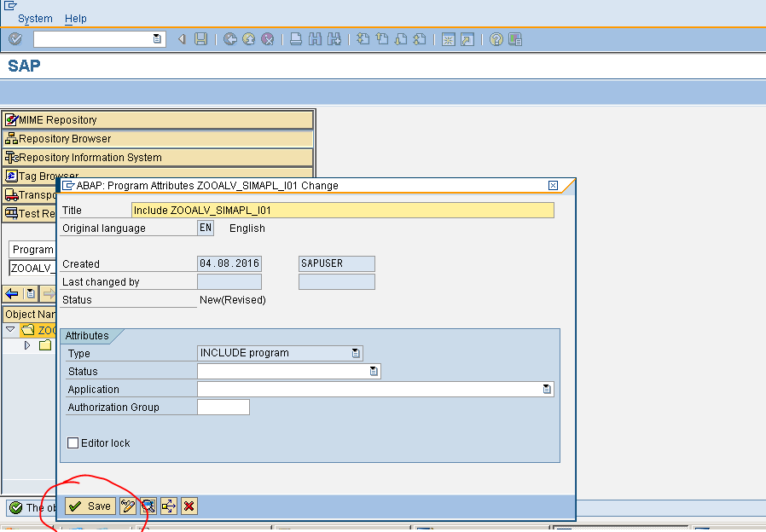This screenshot has width=766, height=532.
Task: Open the Type dropdown for INCLUDE program
Action: click(x=357, y=353)
